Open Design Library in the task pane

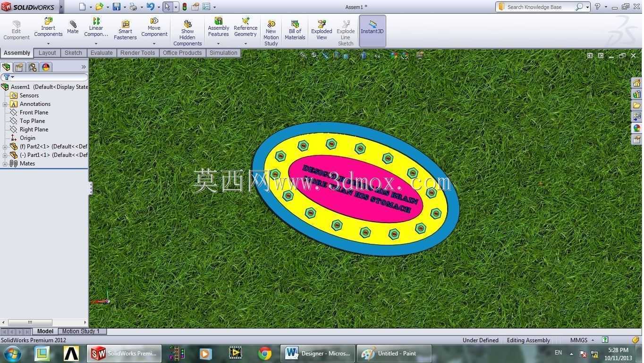coord(636,94)
